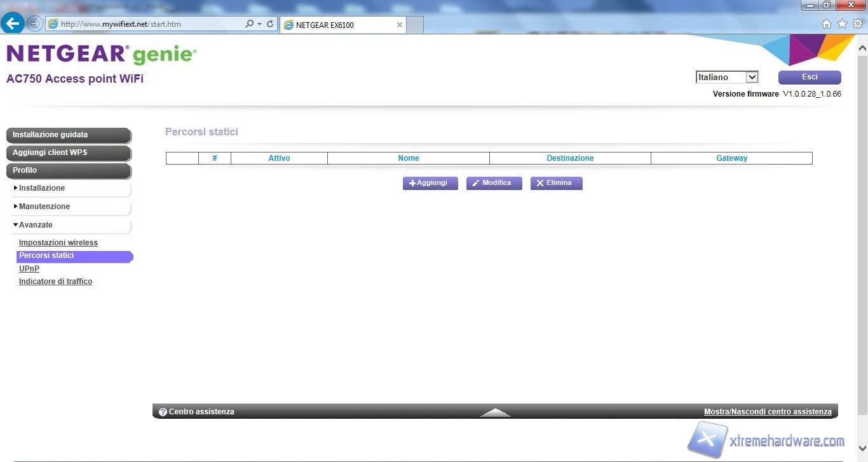The image size is (868, 462).
Task: Open the Impostazioni wireless link
Action: 58,243
